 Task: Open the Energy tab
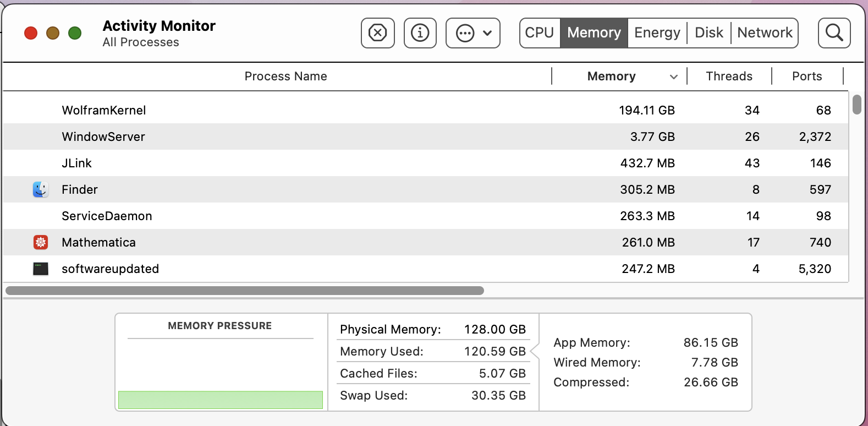(657, 33)
